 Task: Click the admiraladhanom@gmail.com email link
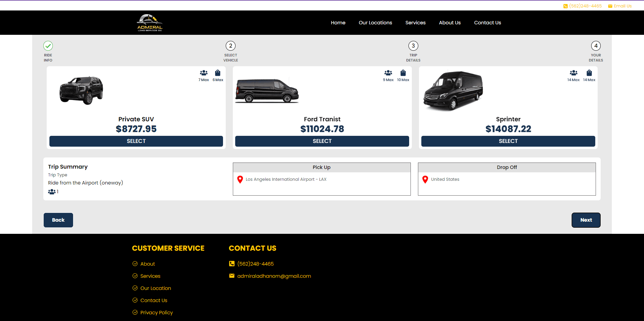coord(274,276)
